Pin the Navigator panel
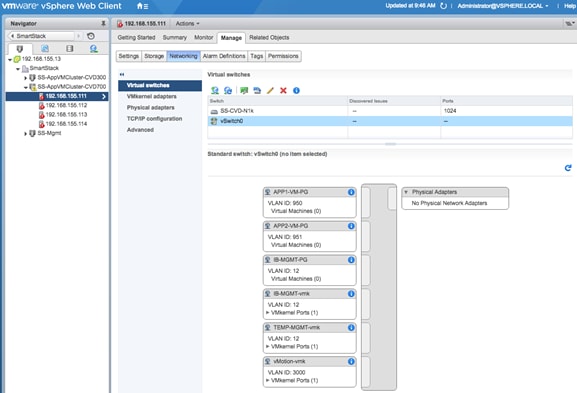The height and width of the screenshot is (393, 577). [x=103, y=23]
